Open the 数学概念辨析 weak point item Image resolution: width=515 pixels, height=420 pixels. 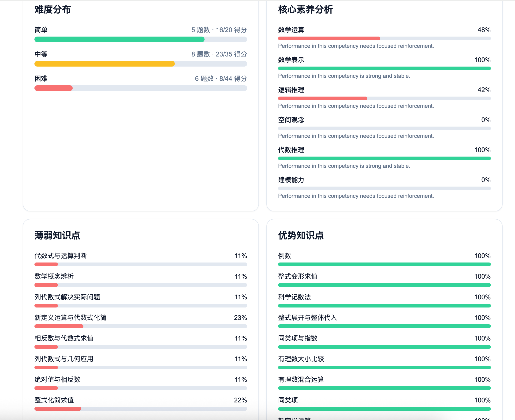(54, 276)
